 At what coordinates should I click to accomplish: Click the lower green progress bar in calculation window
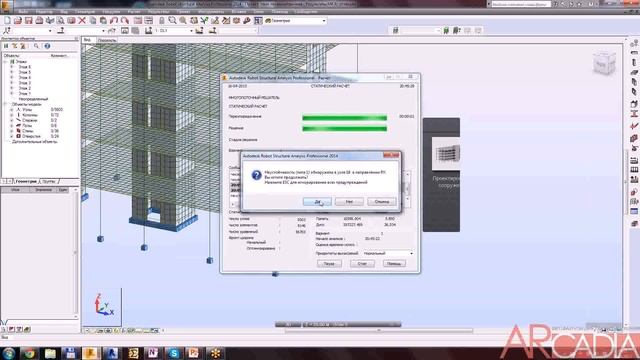point(344,129)
